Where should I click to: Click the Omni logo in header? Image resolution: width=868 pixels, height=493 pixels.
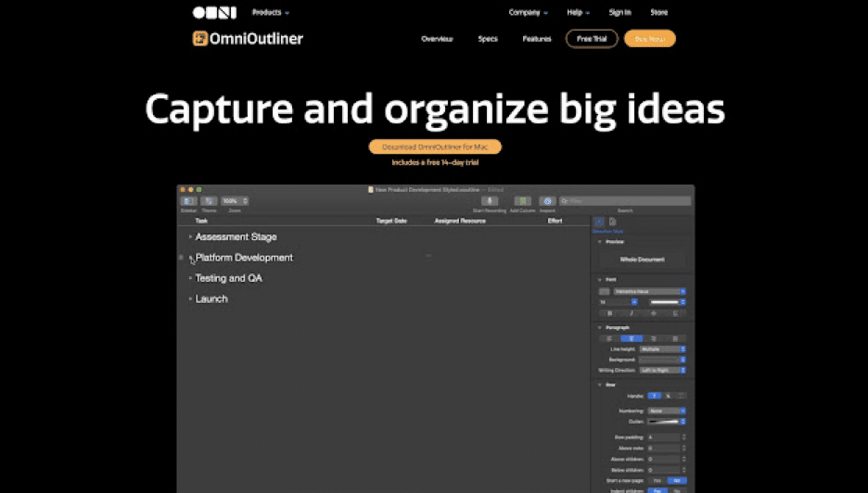214,12
